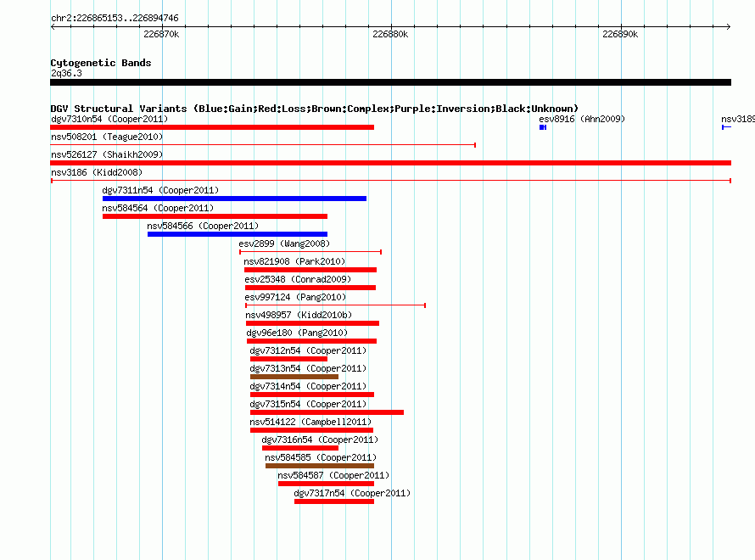755x560 pixels.
Task: Click the nsv514122 (Campbell2011) label
Action: [311, 422]
